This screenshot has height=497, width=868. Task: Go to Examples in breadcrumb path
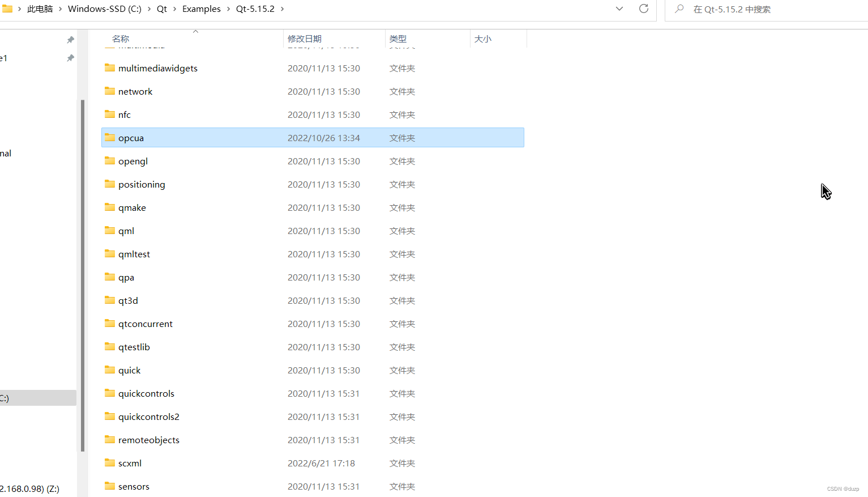[202, 9]
